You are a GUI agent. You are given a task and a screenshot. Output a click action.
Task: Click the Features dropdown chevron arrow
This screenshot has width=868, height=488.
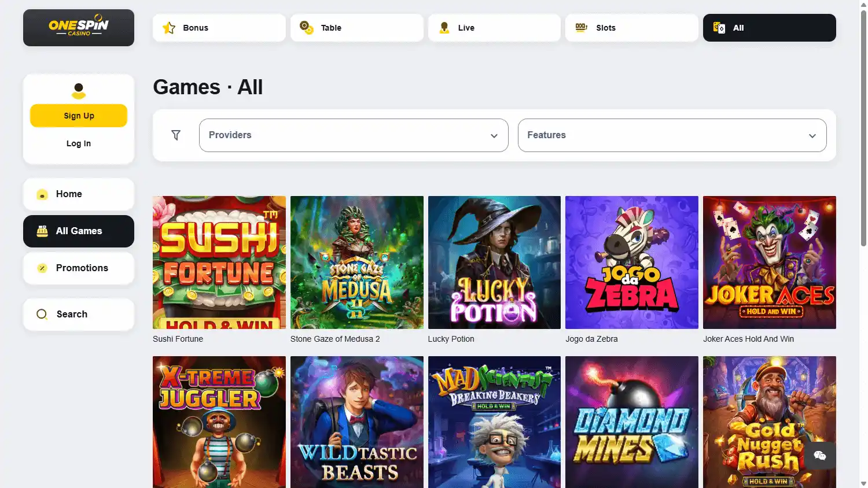812,136
